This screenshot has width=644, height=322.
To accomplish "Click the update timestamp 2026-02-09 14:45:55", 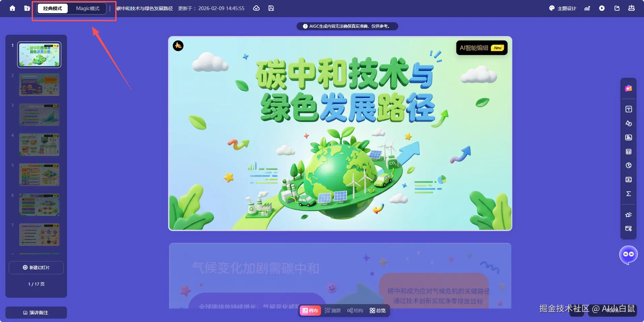I will [x=221, y=8].
